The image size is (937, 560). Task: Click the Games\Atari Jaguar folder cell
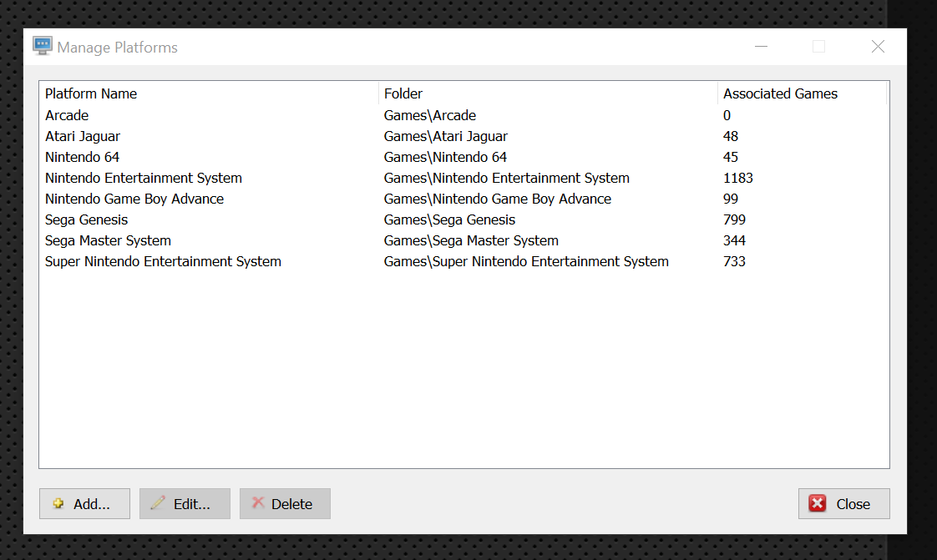(446, 136)
